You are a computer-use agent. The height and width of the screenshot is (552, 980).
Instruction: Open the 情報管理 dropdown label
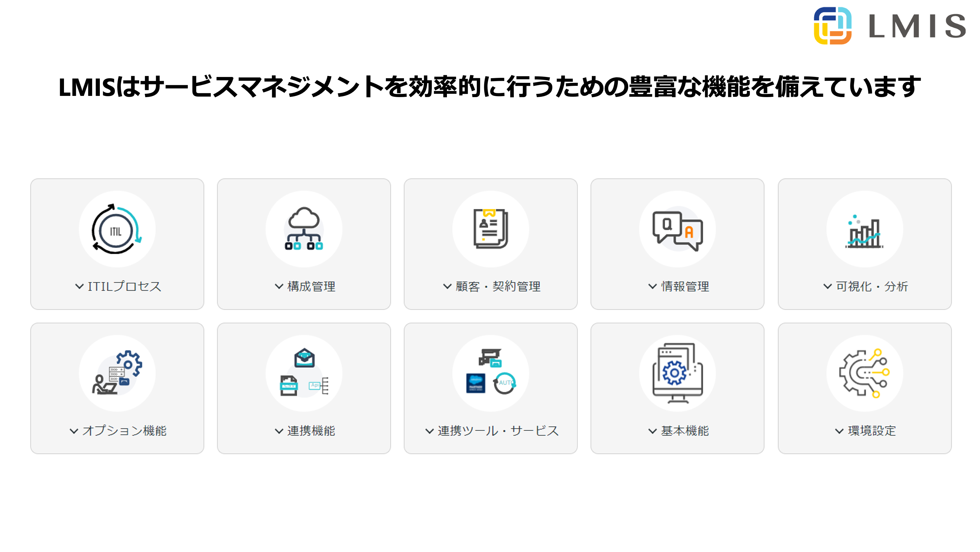685,287
